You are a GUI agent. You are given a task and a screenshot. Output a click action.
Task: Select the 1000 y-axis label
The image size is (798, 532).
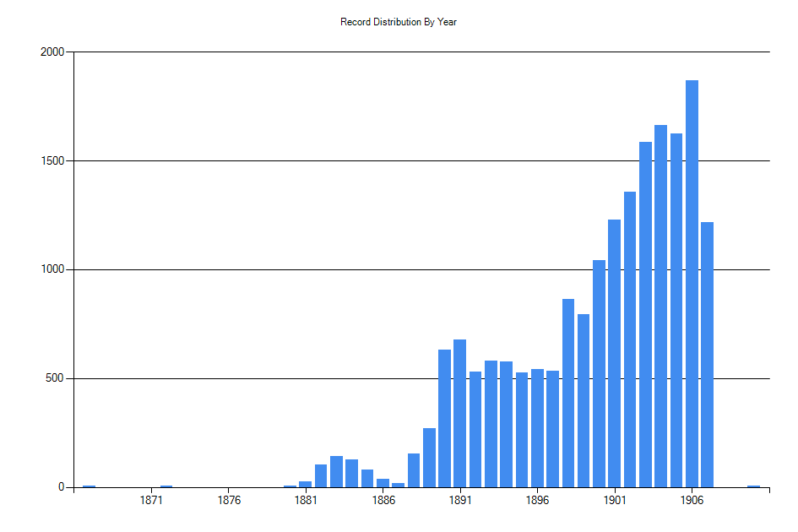click(52, 270)
